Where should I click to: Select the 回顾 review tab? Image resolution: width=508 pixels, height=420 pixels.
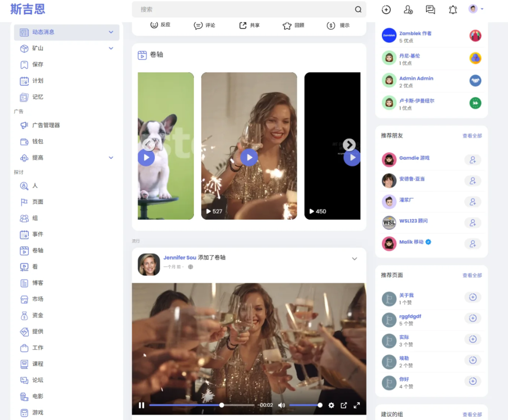click(293, 25)
